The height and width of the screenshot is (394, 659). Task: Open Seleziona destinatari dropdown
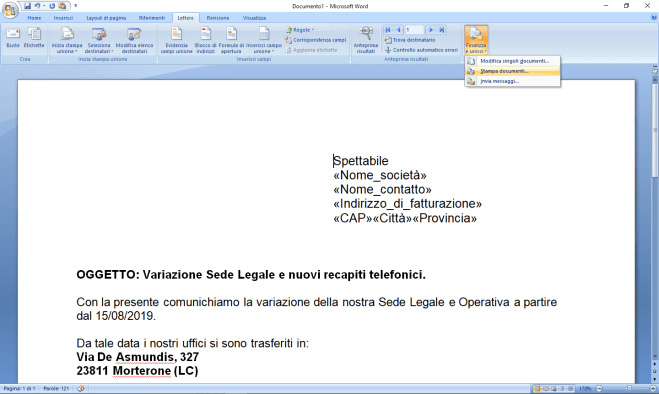coord(99,40)
